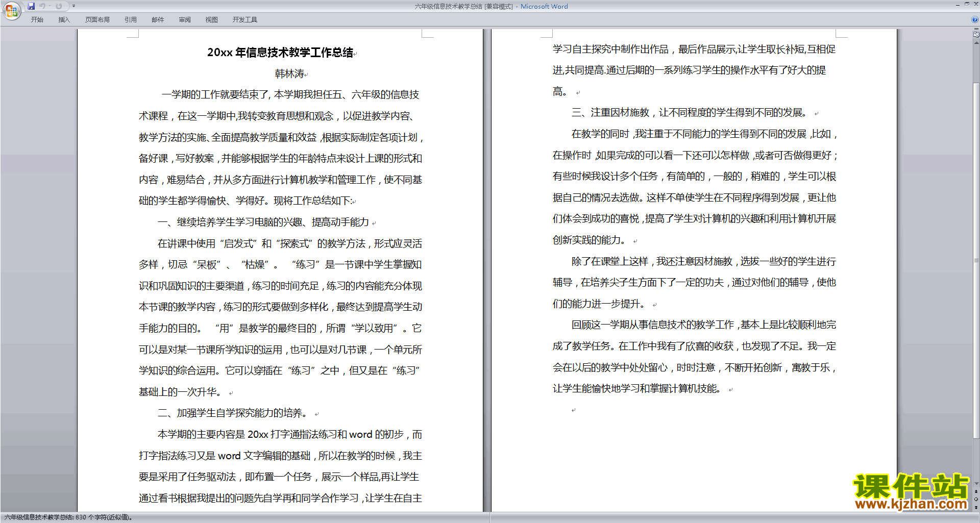Open the 页面布局 (Page Layout) tab
Image resolution: width=980 pixels, height=523 pixels.
97,19
